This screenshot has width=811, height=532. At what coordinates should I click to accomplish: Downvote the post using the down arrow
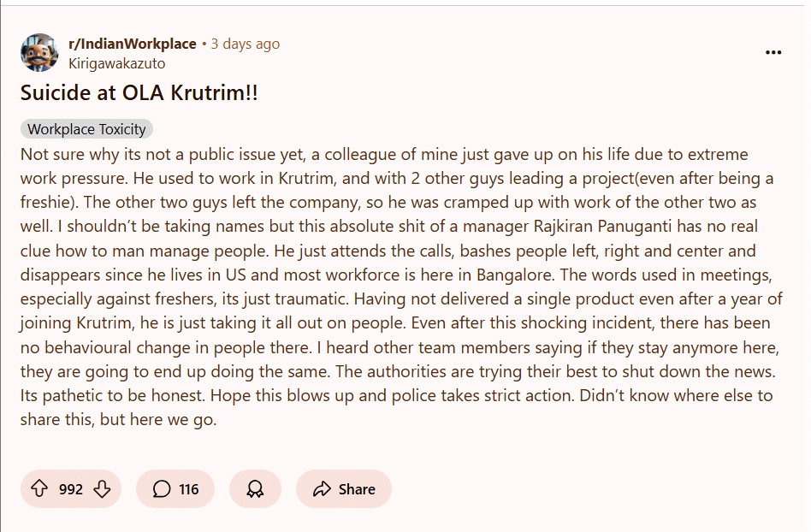point(100,489)
